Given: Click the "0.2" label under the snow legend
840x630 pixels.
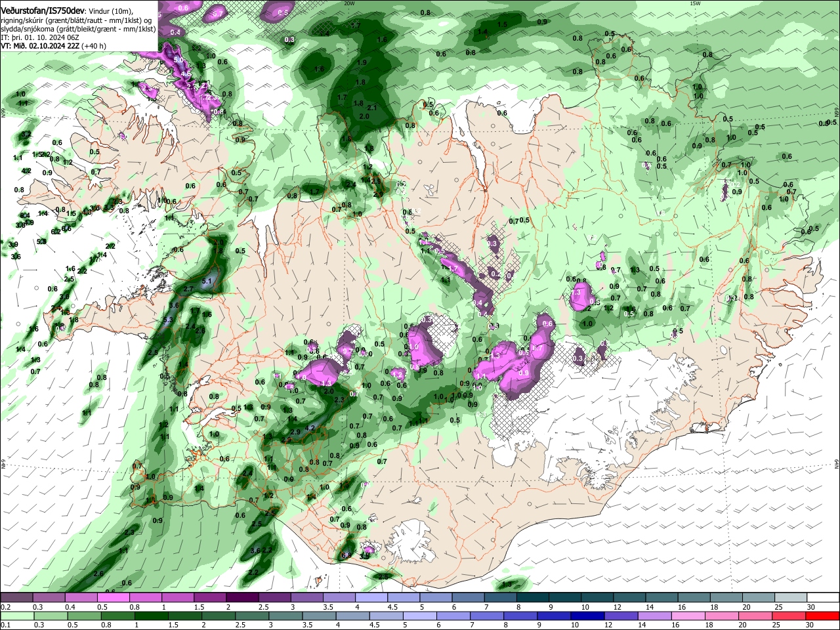Looking at the screenshot, I should click(x=5, y=607).
